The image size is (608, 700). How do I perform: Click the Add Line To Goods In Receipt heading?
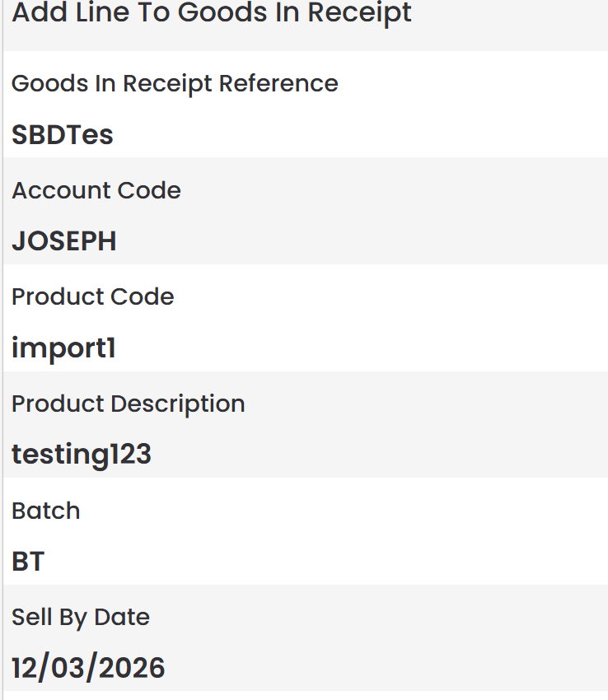(212, 13)
